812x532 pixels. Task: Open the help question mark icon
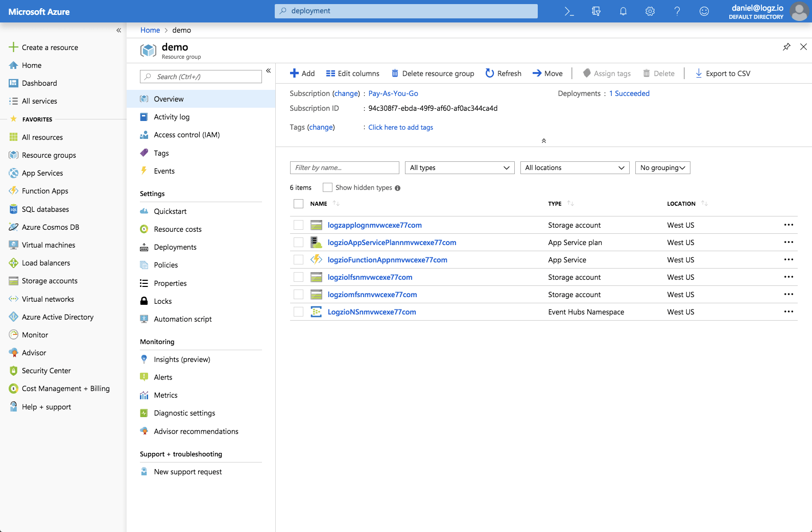677,11
